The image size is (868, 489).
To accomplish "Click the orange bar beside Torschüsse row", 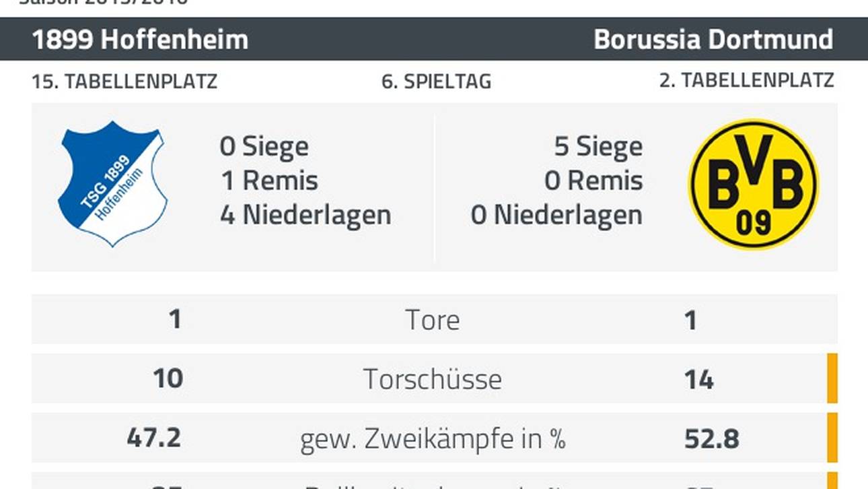I will (x=832, y=379).
